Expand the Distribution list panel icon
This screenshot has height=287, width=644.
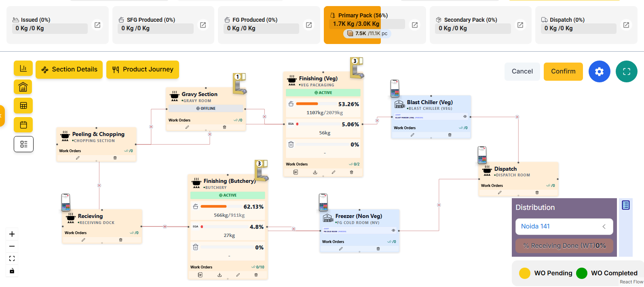[625, 205]
